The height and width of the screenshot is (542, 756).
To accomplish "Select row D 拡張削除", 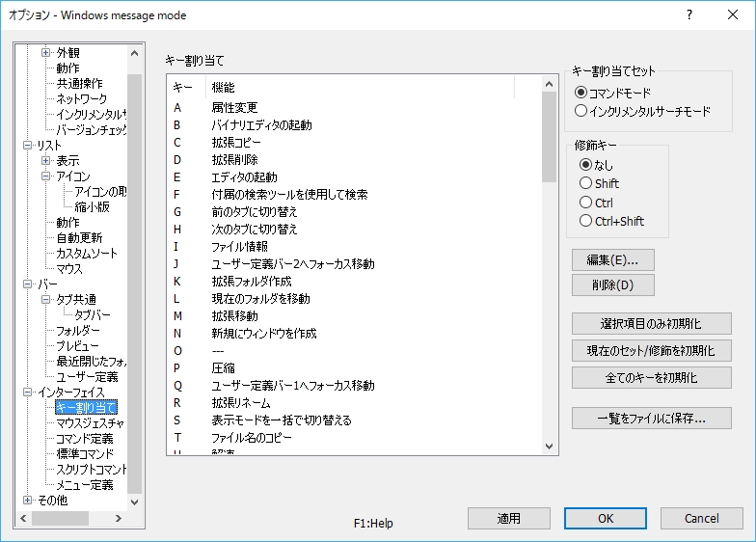I will tap(355, 160).
